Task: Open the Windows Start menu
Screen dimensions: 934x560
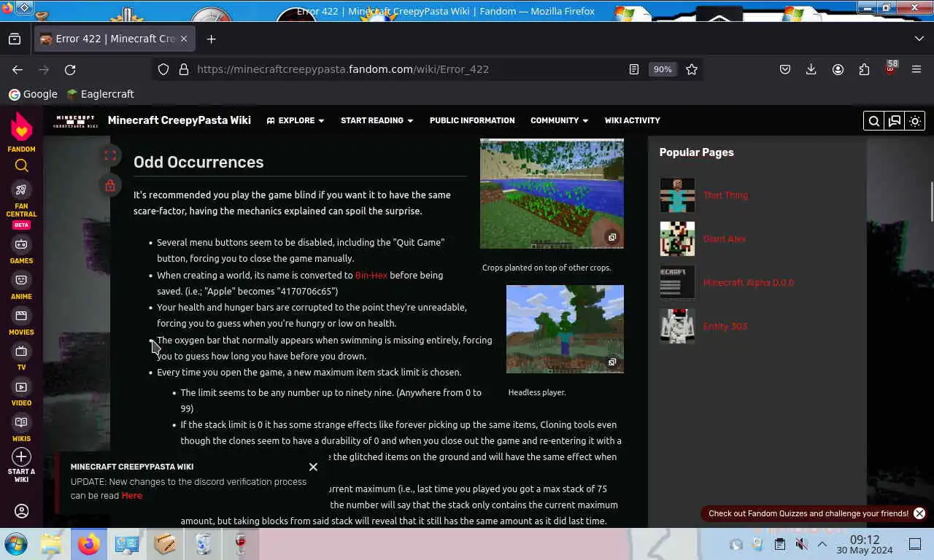Action: pos(16,544)
